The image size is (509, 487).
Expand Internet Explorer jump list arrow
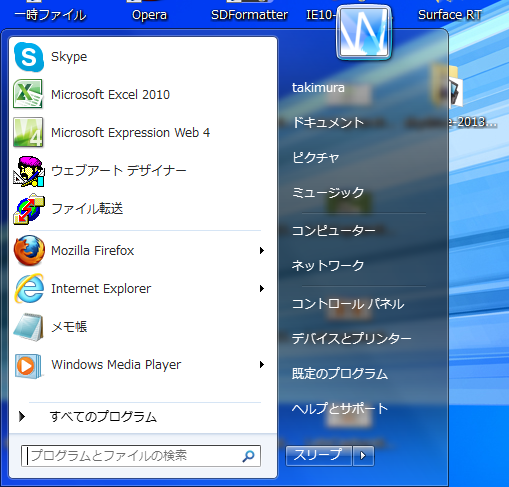(262, 288)
